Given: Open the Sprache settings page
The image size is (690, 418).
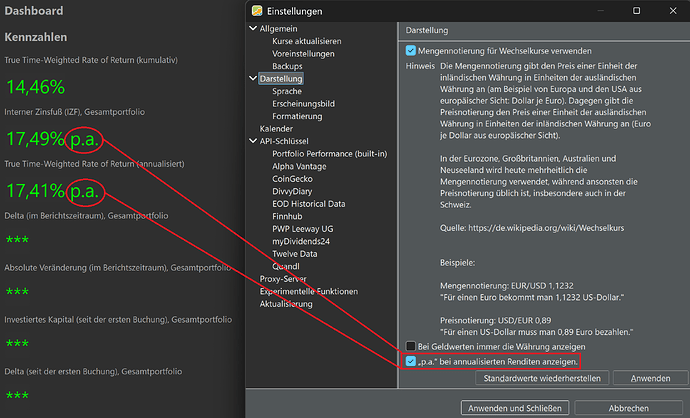Looking at the screenshot, I should click(x=286, y=91).
